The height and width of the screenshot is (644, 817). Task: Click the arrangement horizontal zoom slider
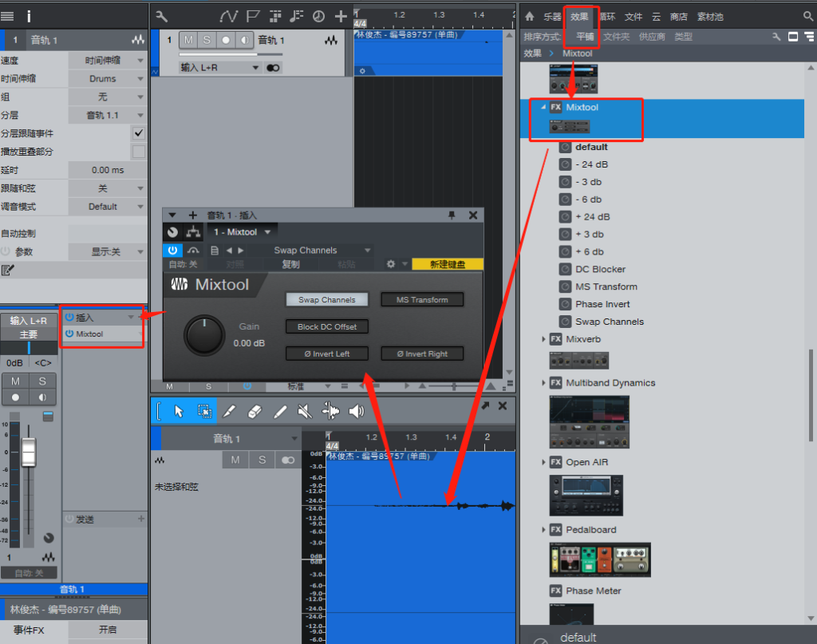(x=454, y=386)
